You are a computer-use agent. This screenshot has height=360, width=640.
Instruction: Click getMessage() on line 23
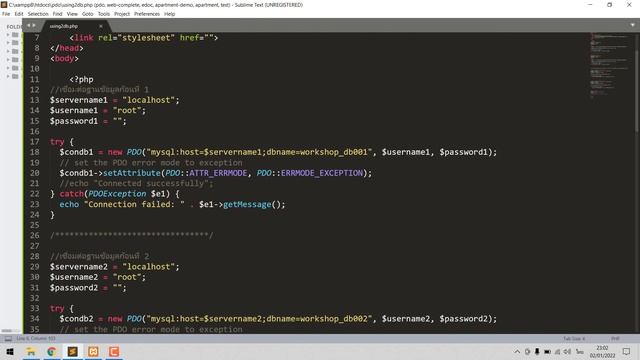click(251, 204)
